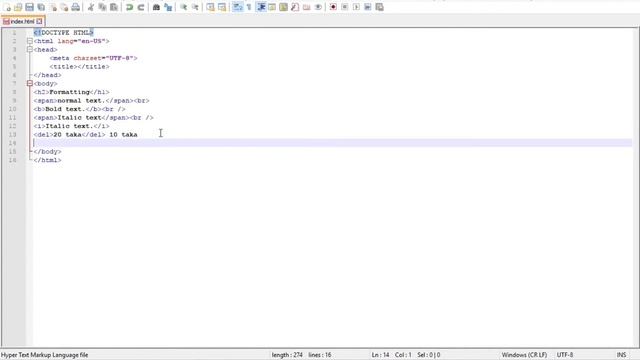Click the DOCTYPE HTML text on line 1

[x=64, y=33]
